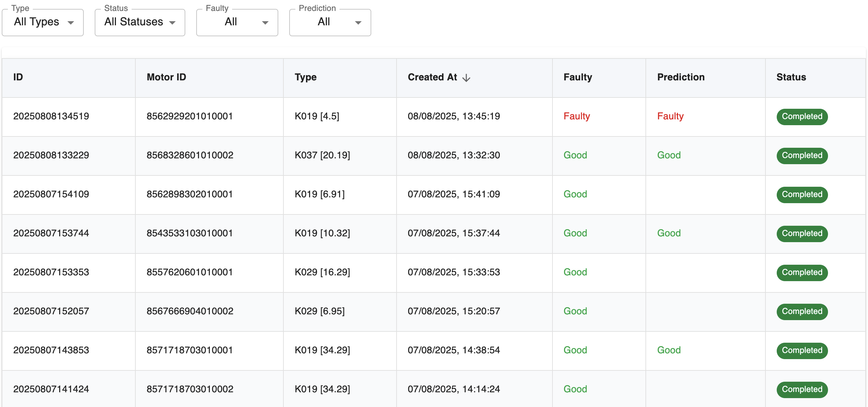This screenshot has width=868, height=407.
Task: Select the row with ID 20250807153744
Action: click(51, 233)
